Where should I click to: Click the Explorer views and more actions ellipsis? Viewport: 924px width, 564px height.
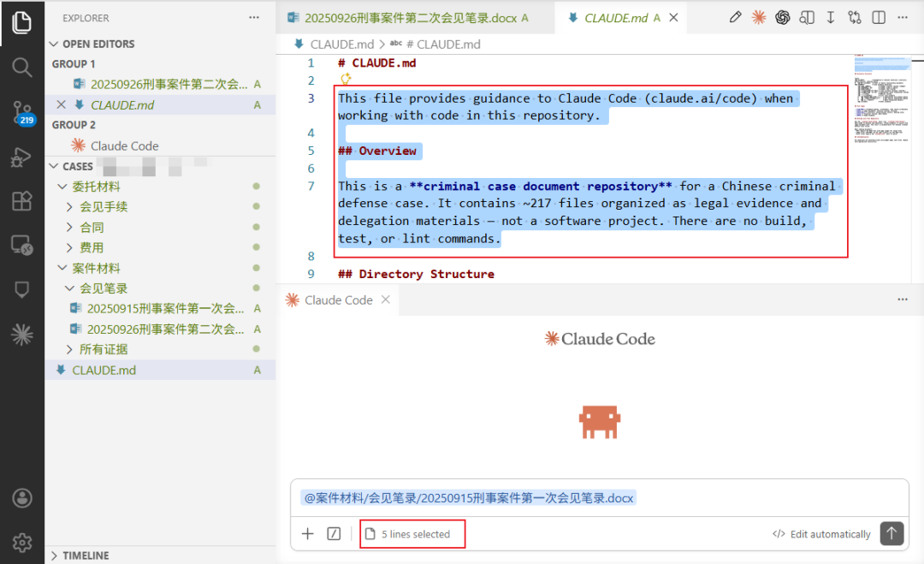click(x=254, y=18)
